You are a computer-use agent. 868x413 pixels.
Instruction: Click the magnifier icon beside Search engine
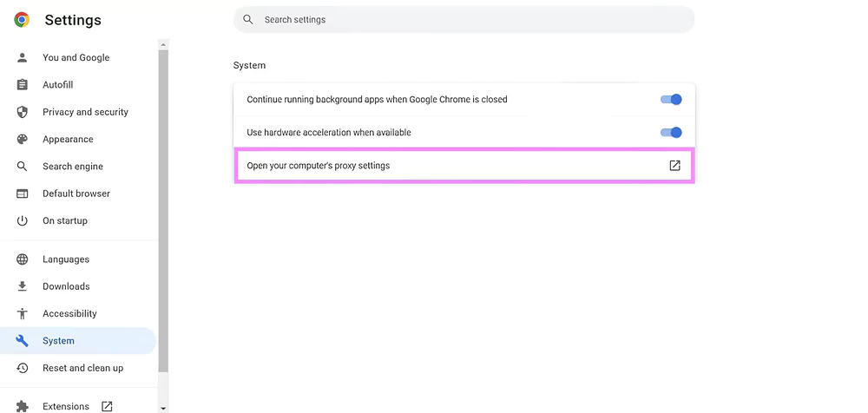tap(23, 166)
